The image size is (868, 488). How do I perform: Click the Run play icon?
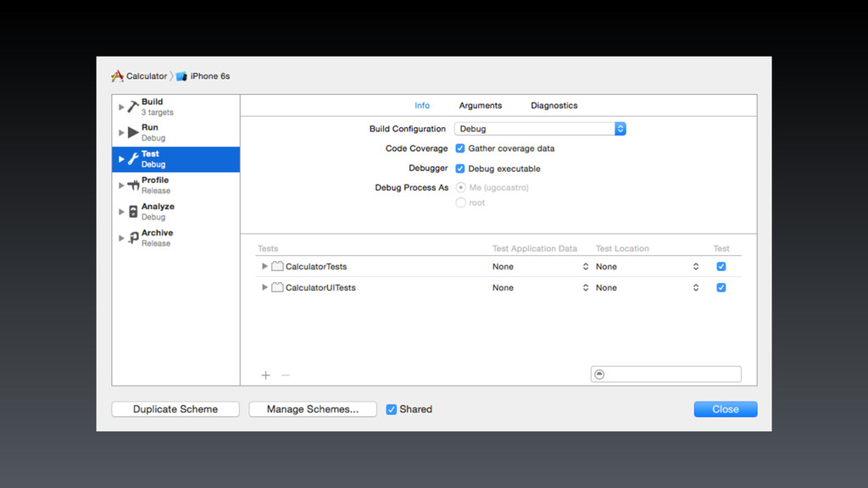click(133, 132)
